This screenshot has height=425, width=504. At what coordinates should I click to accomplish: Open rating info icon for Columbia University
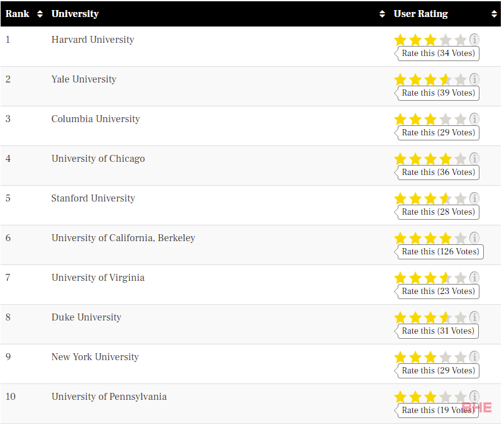point(474,119)
